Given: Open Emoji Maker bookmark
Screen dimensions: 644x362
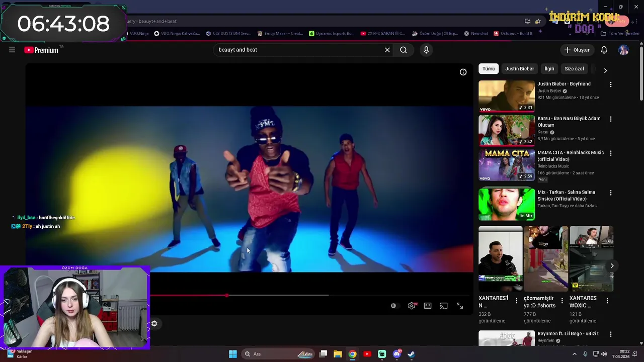Looking at the screenshot, I should [x=280, y=34].
